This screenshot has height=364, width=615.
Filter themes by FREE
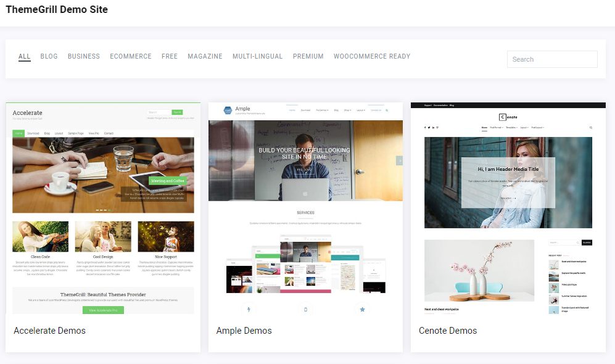(x=170, y=56)
